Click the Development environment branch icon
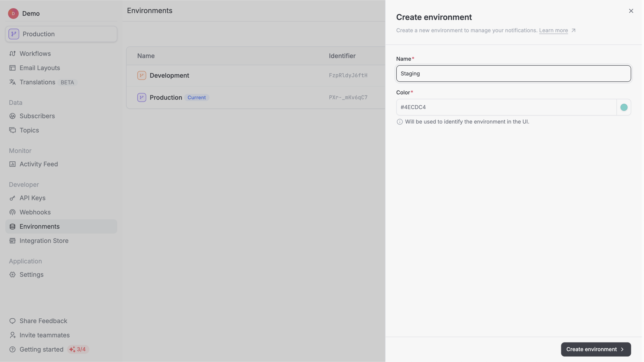 pos(142,75)
